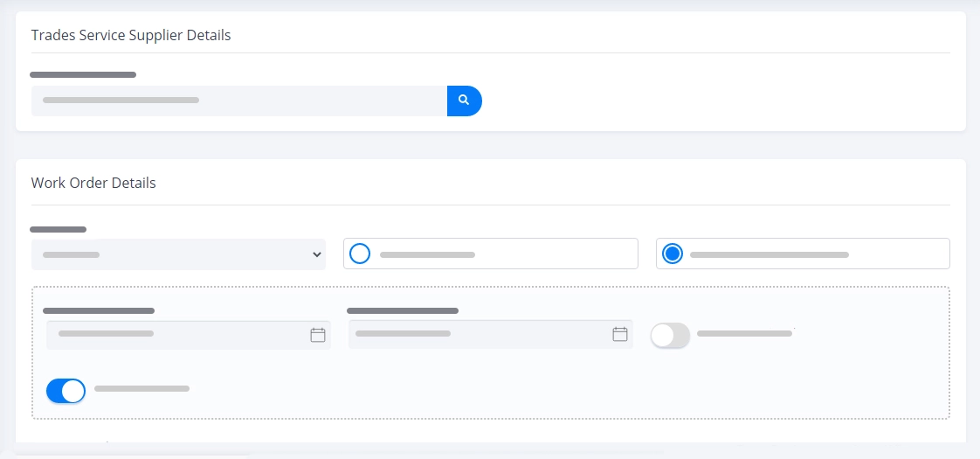Click the label above the supplier search field
The width and height of the screenshot is (980, 459).
[x=83, y=75]
